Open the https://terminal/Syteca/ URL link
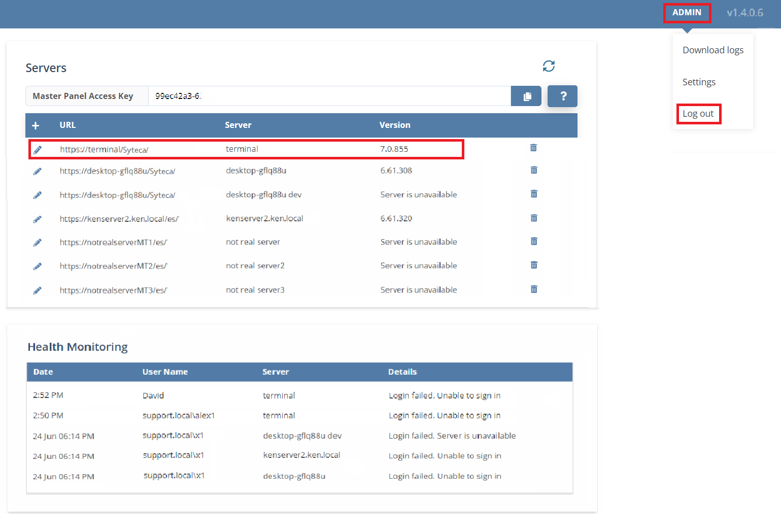The image size is (781, 532). tap(104, 150)
